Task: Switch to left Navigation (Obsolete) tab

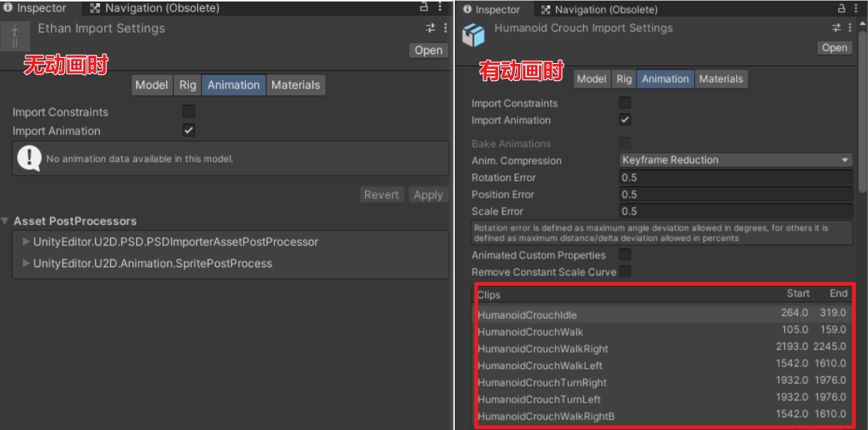Action: pos(154,8)
